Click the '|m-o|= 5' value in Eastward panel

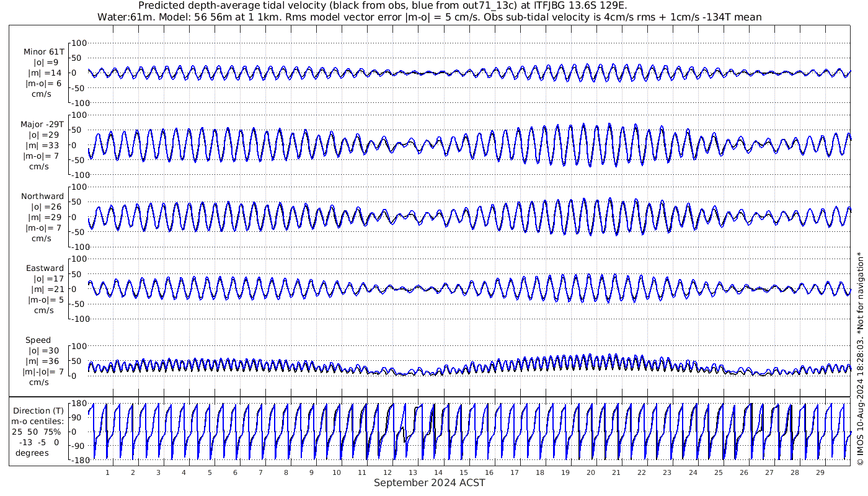point(45,299)
